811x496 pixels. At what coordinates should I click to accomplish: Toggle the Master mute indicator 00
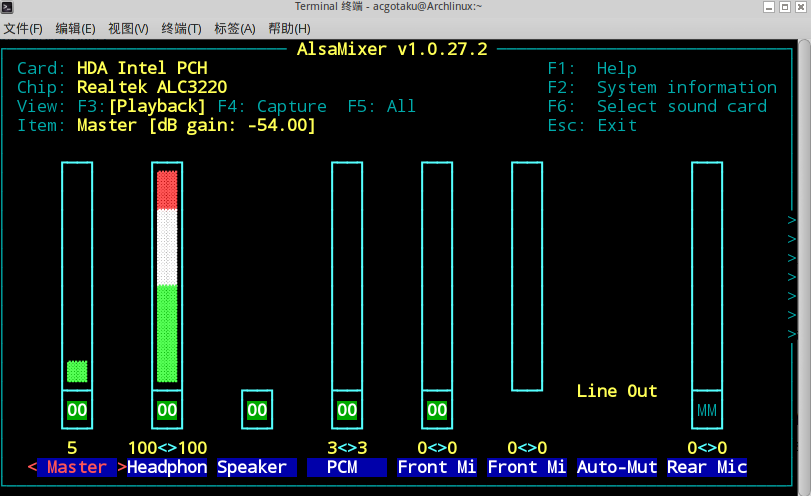coord(77,410)
